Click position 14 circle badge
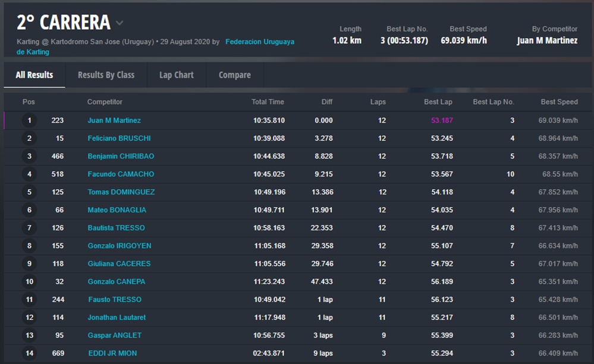The width and height of the screenshot is (594, 364). click(29, 353)
